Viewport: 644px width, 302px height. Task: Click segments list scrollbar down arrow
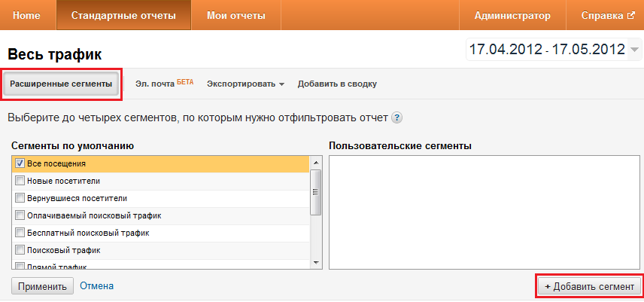[x=316, y=263]
